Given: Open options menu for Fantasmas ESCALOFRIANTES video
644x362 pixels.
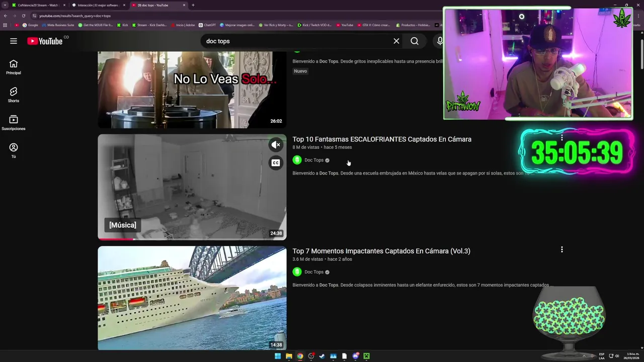Looking at the screenshot, I should tap(561, 138).
